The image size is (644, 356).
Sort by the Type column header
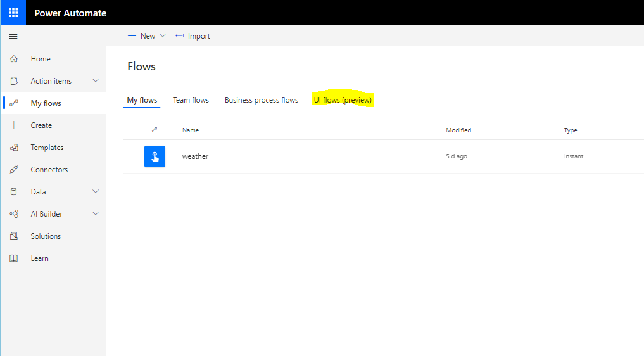pos(571,130)
